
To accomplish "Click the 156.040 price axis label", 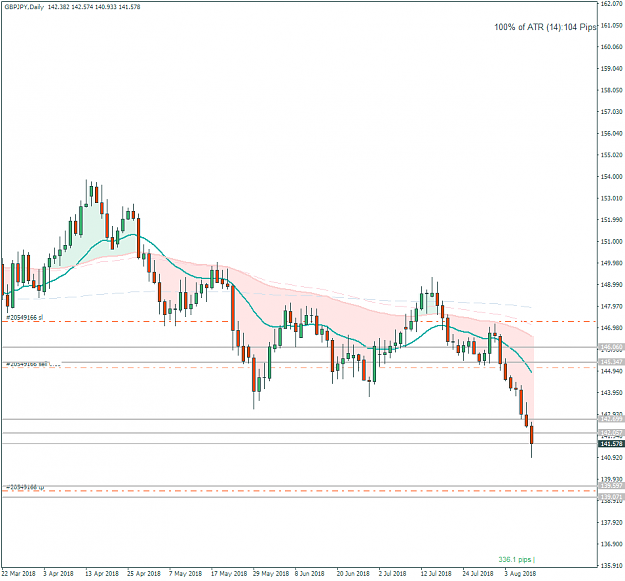I will pos(611,133).
